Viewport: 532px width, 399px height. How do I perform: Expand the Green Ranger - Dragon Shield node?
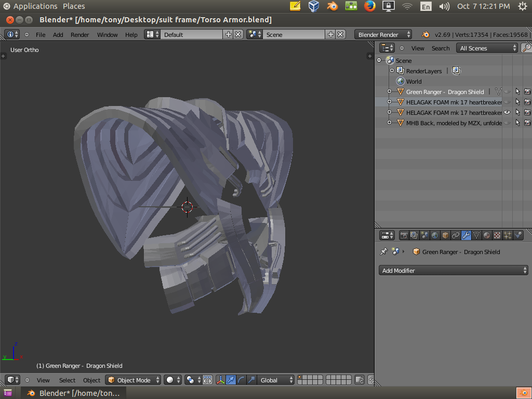390,91
